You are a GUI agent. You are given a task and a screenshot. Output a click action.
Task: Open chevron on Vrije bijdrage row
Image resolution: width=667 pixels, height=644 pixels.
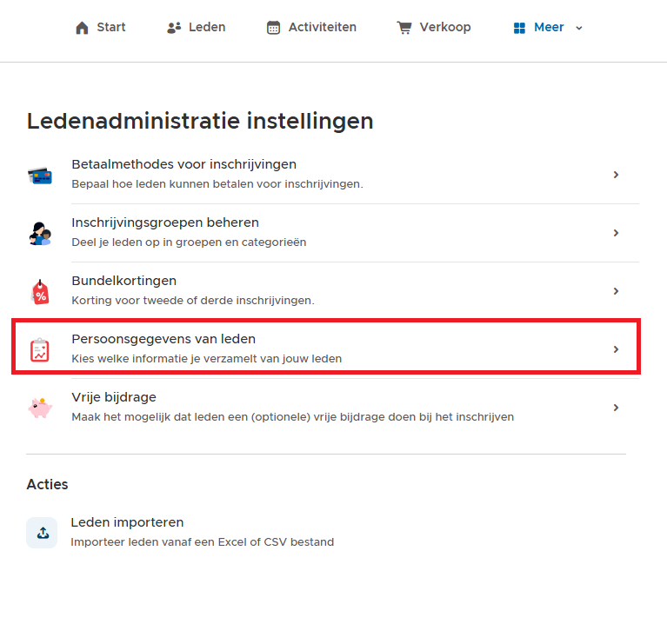tap(616, 408)
